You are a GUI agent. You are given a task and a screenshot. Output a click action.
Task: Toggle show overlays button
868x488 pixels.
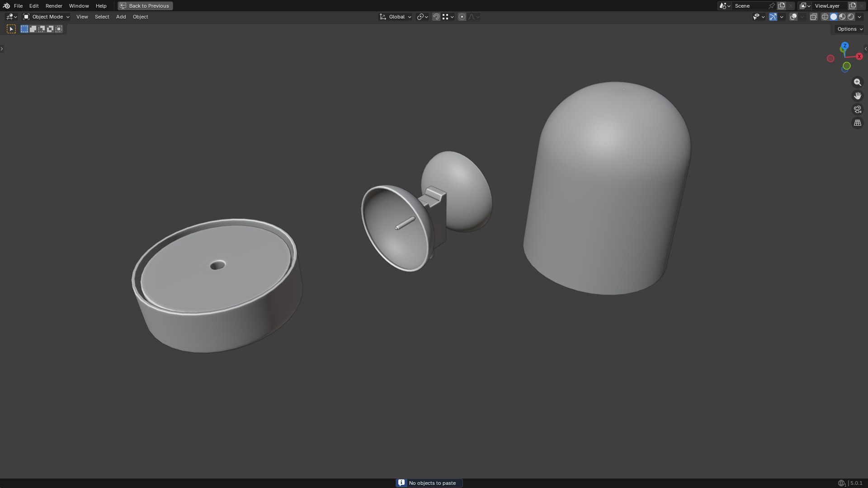(793, 17)
